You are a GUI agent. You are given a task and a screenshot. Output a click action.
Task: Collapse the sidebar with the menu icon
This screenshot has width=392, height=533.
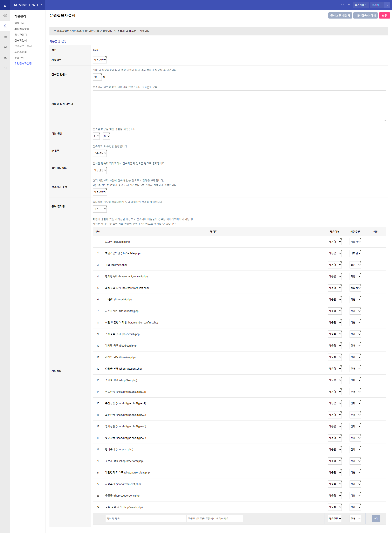tap(5, 5)
